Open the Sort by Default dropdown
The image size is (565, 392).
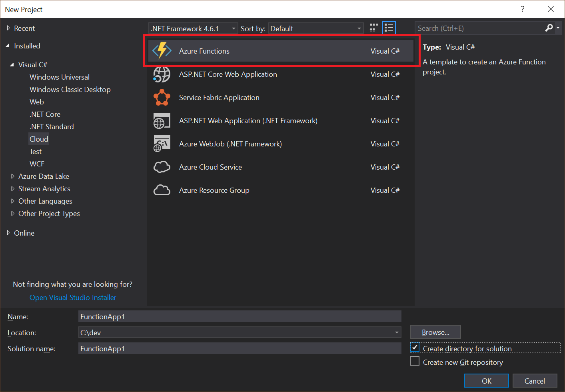pyautogui.click(x=315, y=28)
